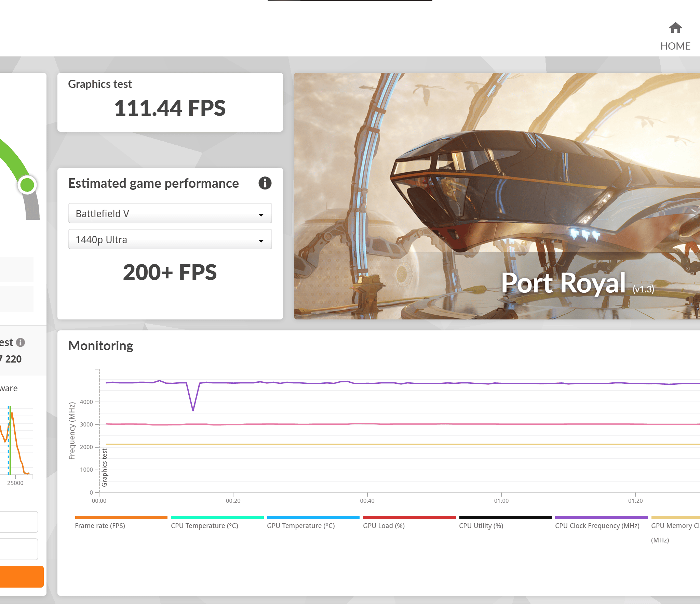The image size is (700, 604).
Task: Click the Port Royal benchmark image
Action: pos(497,196)
